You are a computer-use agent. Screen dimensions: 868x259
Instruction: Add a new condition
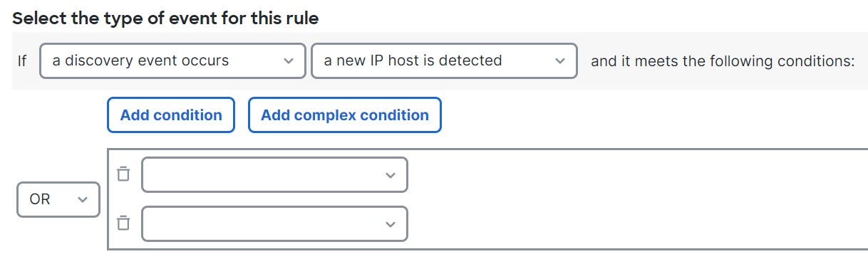pyautogui.click(x=171, y=115)
